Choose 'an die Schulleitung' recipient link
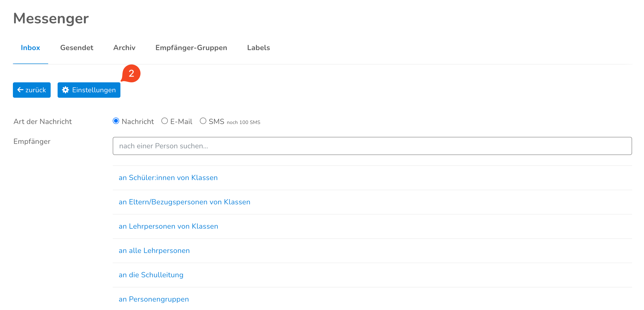 click(x=151, y=275)
